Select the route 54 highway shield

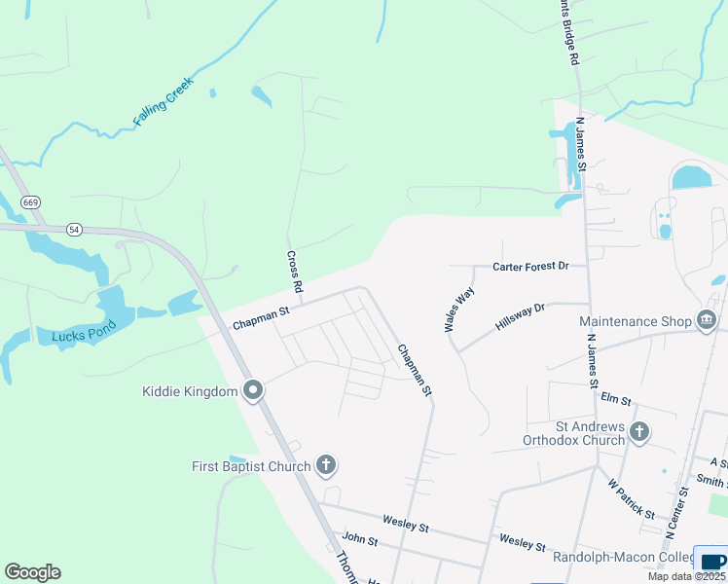click(74, 230)
